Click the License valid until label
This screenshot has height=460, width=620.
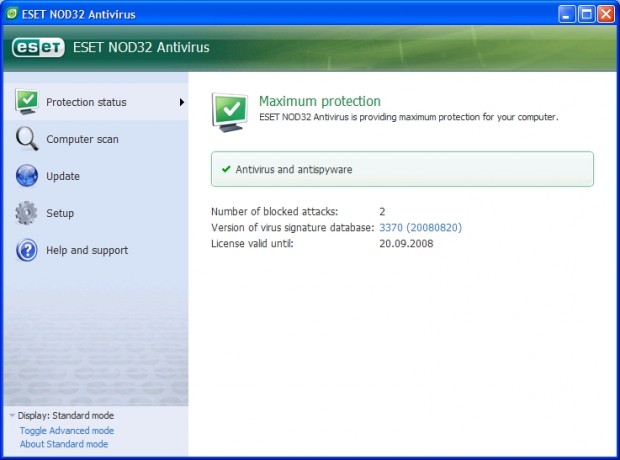252,243
